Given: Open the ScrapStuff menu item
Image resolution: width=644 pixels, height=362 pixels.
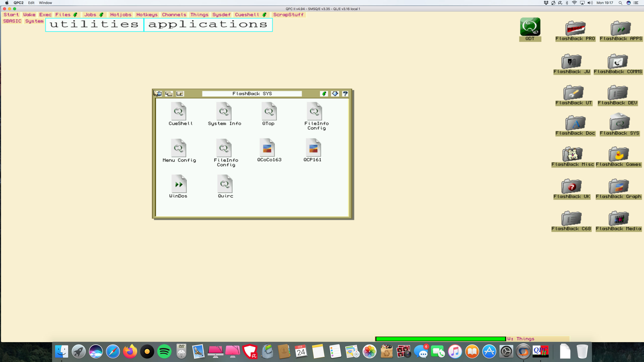Looking at the screenshot, I should pos(289,15).
